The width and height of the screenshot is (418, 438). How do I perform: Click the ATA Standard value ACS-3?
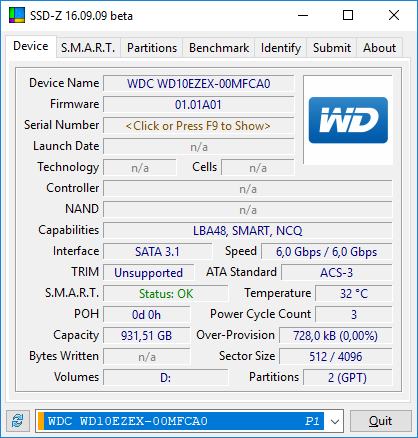337,273
